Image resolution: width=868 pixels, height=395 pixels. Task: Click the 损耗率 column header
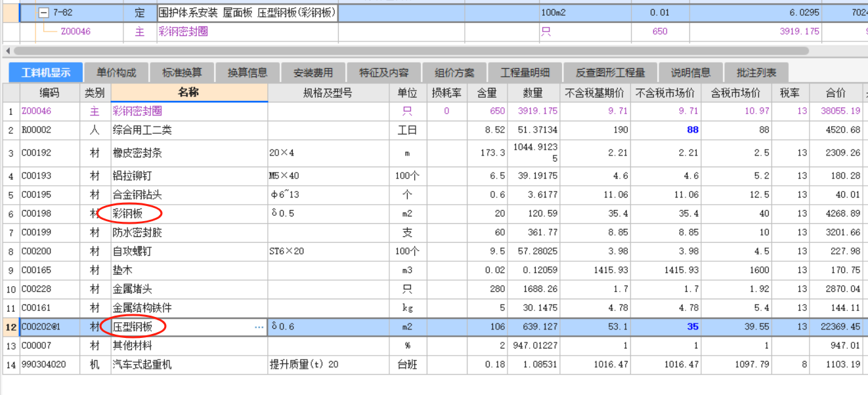tap(446, 93)
